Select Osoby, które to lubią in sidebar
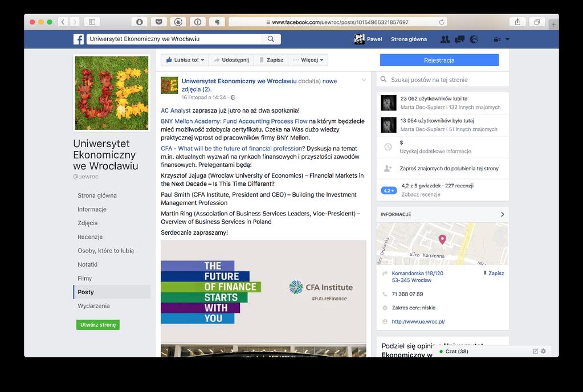Screen dimensions: 583x392 tap(105, 251)
